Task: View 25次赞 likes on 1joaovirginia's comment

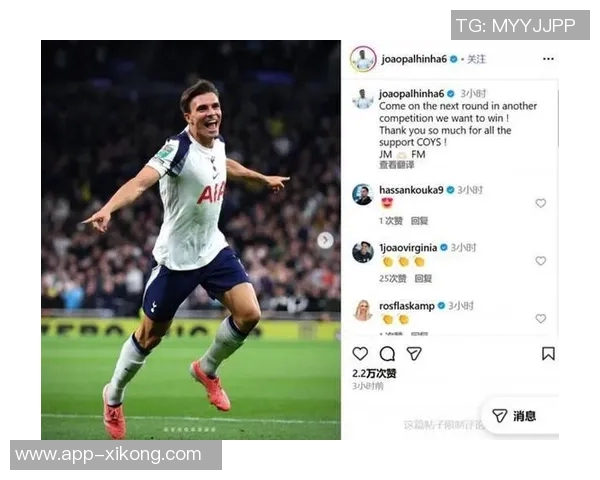Action: click(x=392, y=279)
